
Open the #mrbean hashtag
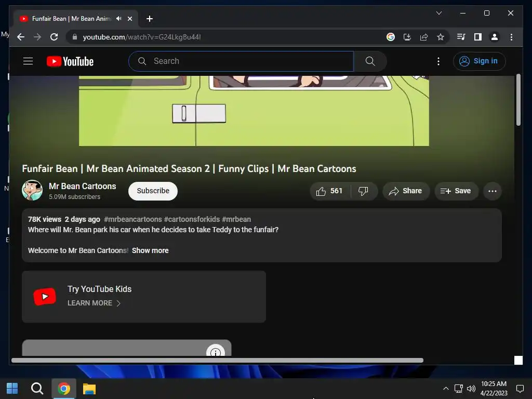236,219
